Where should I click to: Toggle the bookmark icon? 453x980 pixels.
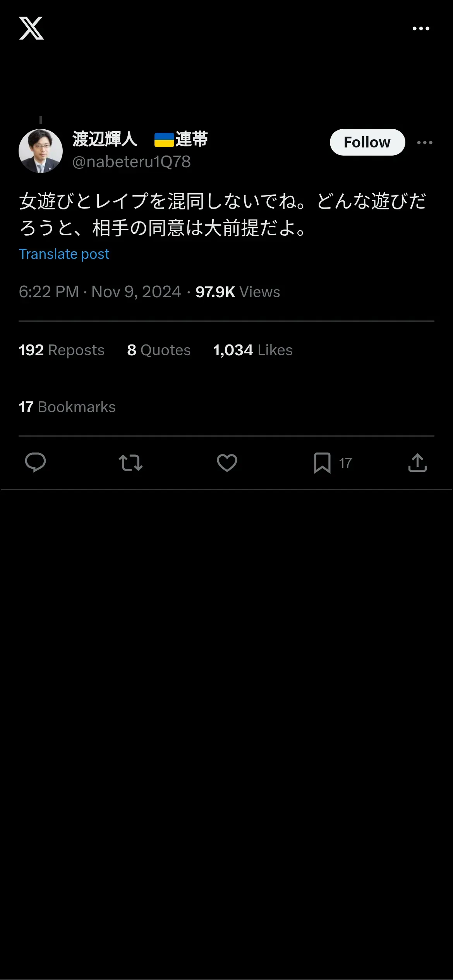322,463
